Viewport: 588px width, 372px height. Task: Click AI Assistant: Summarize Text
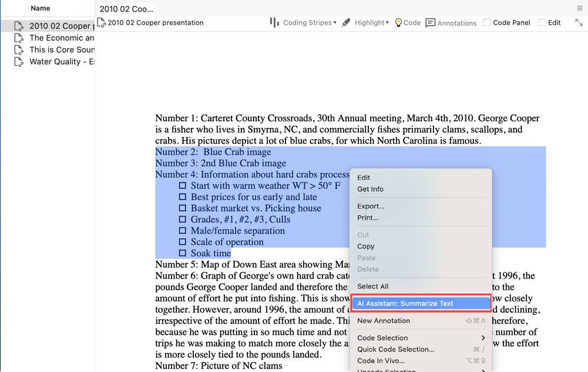tap(421, 303)
